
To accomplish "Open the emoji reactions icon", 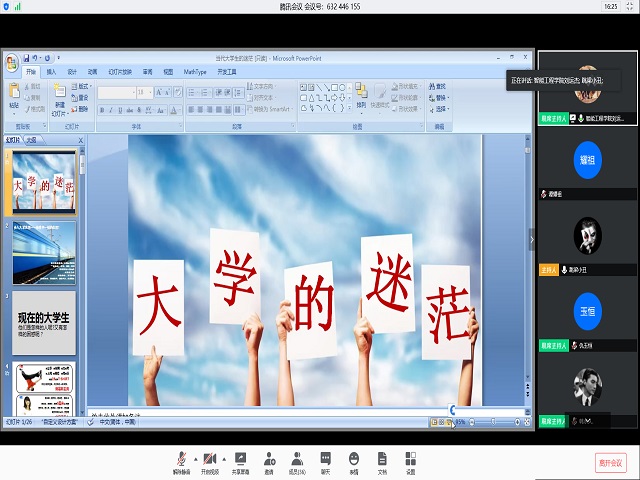I will click(353, 459).
